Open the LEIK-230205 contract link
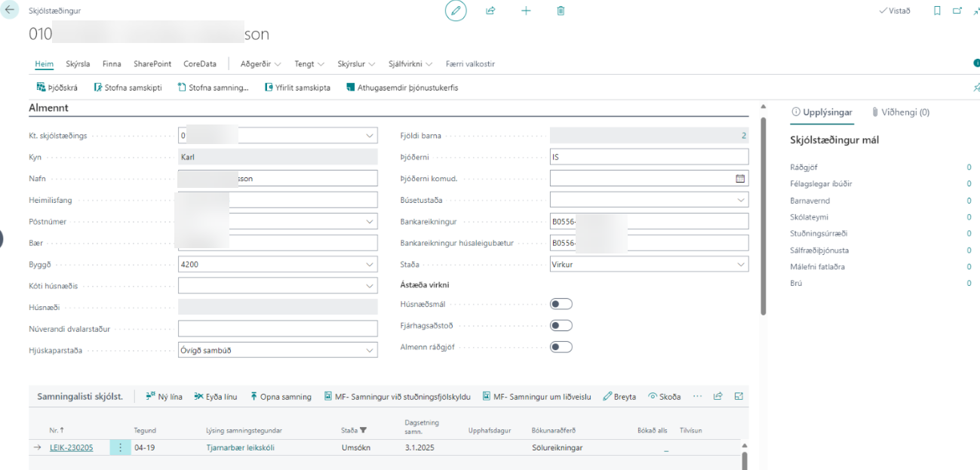 (72, 447)
